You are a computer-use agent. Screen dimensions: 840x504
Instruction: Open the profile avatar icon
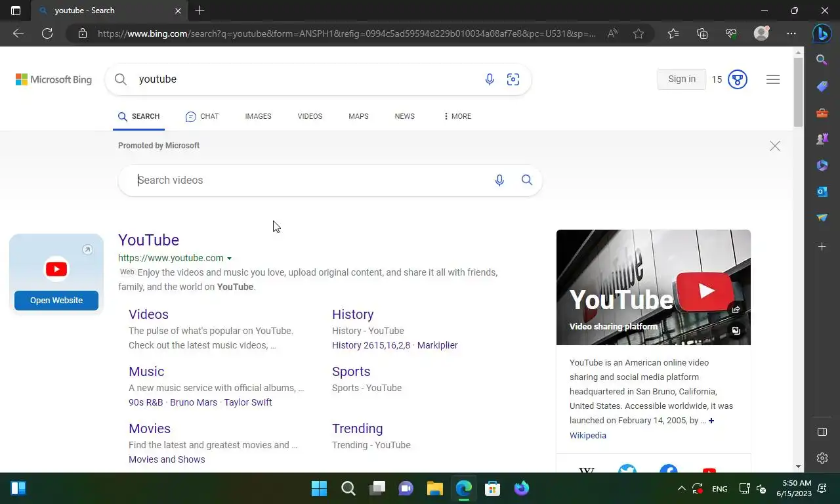[x=761, y=33]
